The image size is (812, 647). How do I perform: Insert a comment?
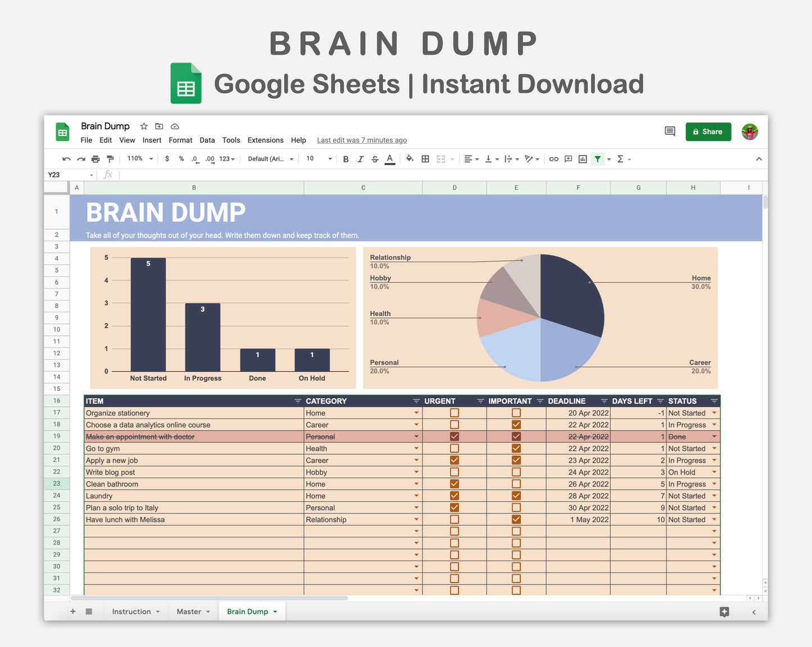568,159
